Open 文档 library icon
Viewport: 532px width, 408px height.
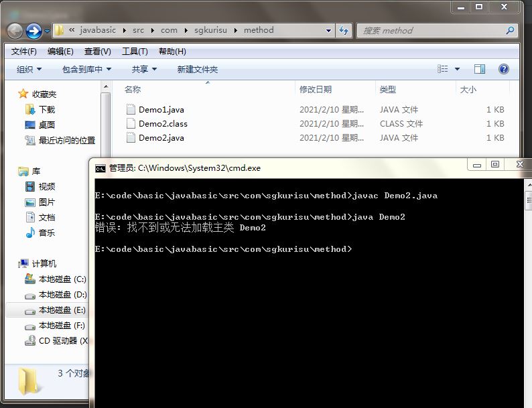click(30, 217)
